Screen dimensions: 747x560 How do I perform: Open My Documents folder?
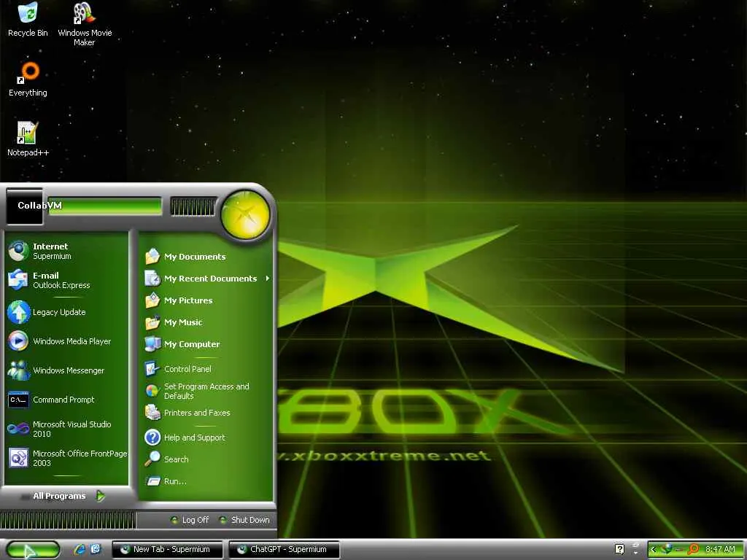pos(206,257)
